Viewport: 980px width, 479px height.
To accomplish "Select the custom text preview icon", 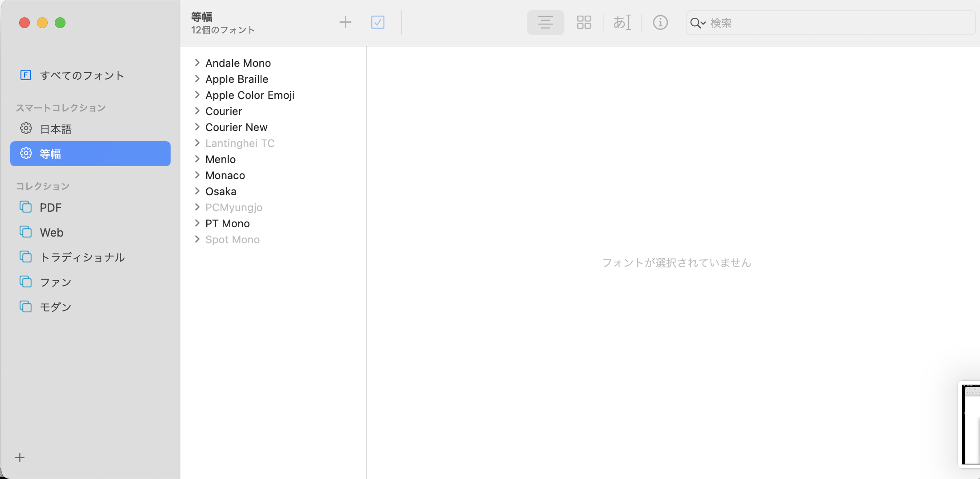I will click(622, 22).
